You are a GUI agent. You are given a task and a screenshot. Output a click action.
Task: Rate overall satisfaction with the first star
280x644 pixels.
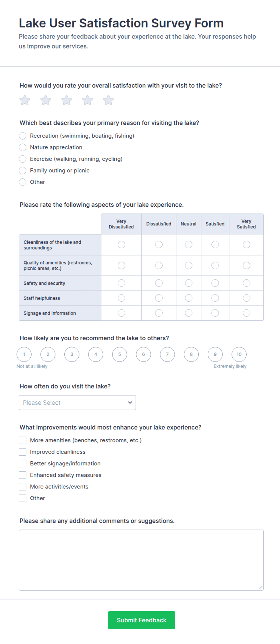[x=25, y=100]
